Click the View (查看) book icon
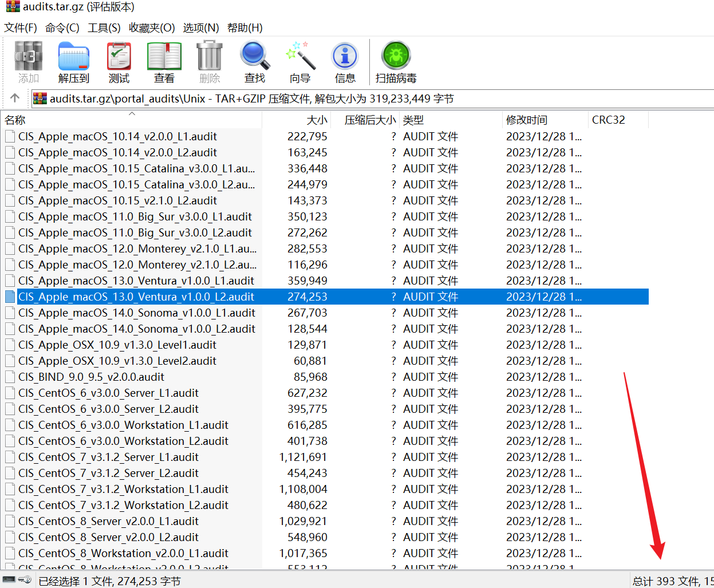The width and height of the screenshot is (714, 588). click(x=164, y=56)
